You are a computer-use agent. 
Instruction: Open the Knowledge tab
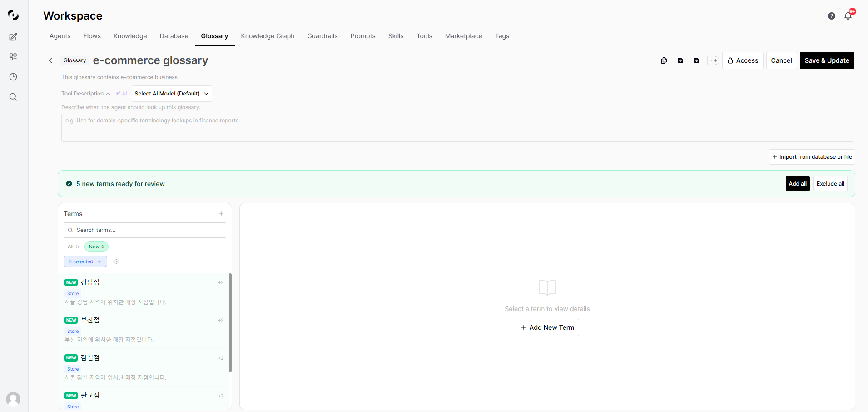coord(130,36)
